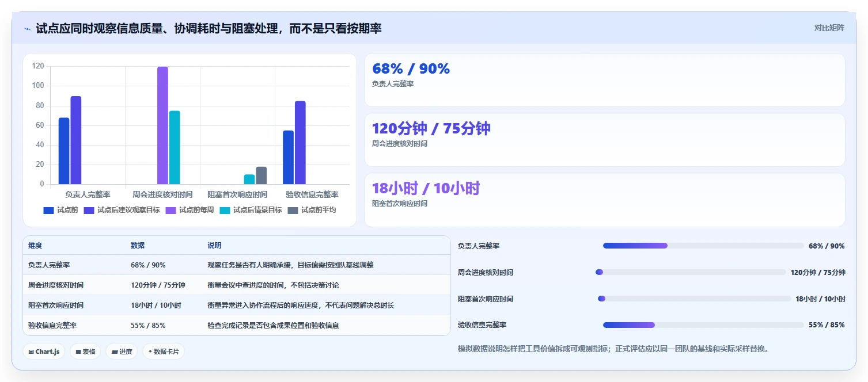
Task: Click 阻塞首次响应时间 caption in the stat card
Action: 400,204
